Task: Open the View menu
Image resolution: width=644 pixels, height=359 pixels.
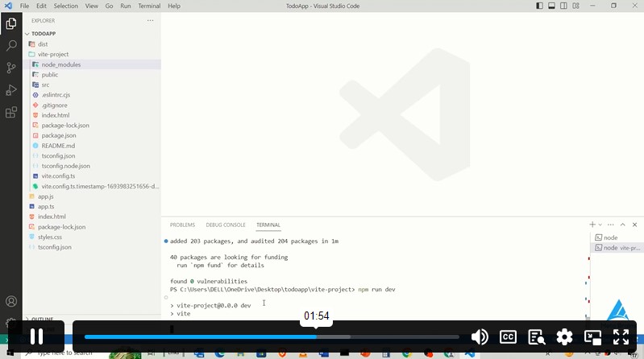Action: pos(92,6)
